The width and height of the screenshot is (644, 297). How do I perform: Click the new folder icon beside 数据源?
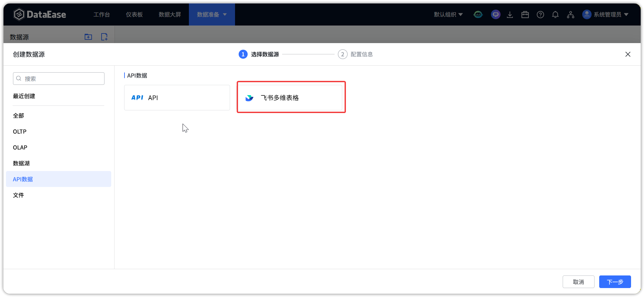pyautogui.click(x=88, y=37)
